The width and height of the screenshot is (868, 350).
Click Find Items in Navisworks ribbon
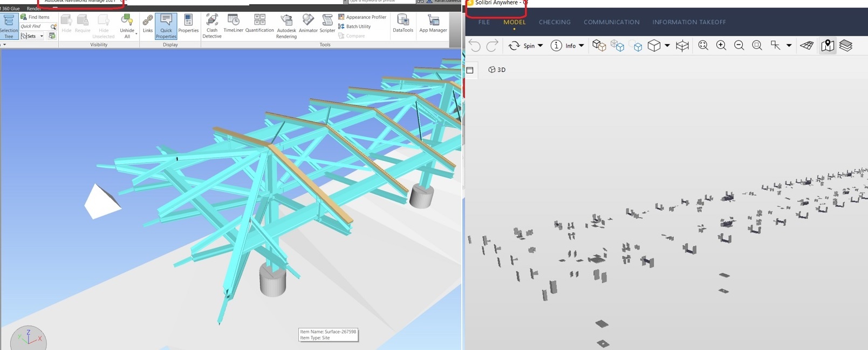click(x=35, y=17)
